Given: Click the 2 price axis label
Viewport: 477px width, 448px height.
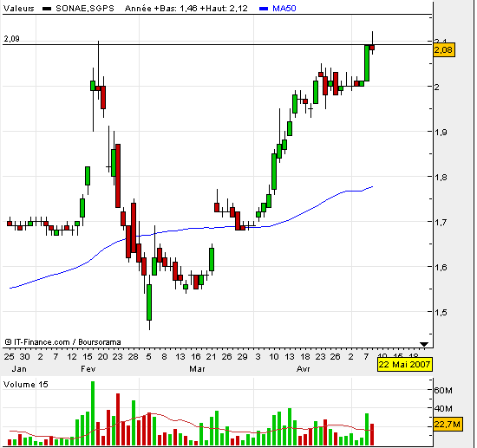Looking at the screenshot, I should 437,88.
